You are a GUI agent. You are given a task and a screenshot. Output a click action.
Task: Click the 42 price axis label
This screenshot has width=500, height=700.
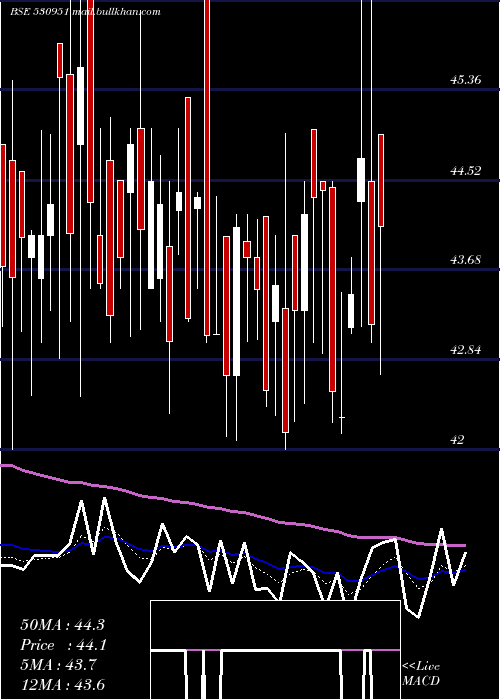(457, 440)
